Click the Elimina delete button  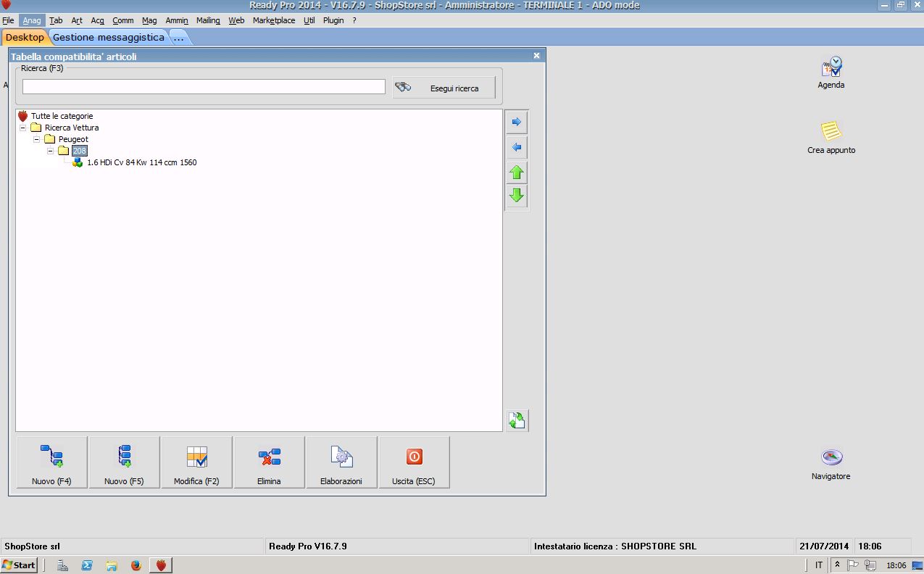click(269, 462)
